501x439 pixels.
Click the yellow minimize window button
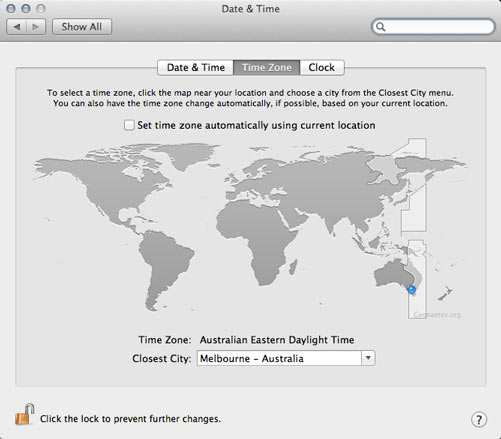click(26, 8)
